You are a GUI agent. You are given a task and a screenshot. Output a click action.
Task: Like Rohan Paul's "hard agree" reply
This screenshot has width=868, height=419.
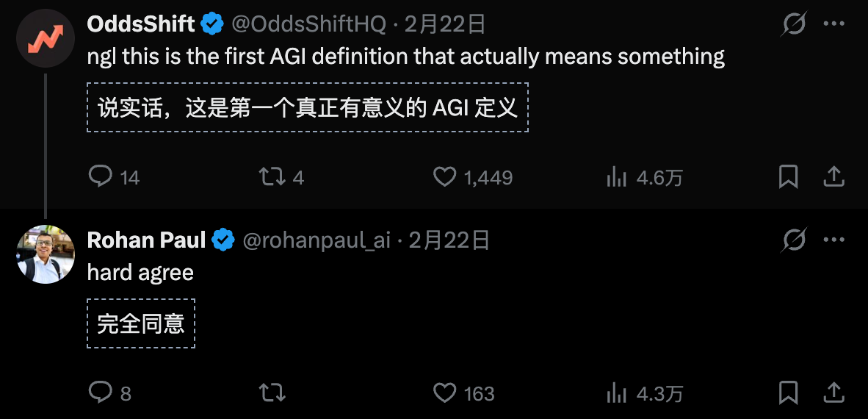[445, 393]
